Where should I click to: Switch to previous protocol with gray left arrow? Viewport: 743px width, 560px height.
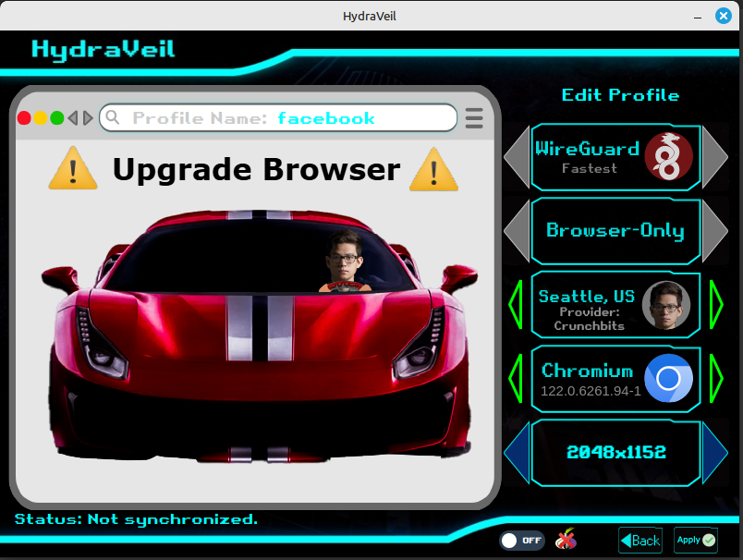coord(517,157)
